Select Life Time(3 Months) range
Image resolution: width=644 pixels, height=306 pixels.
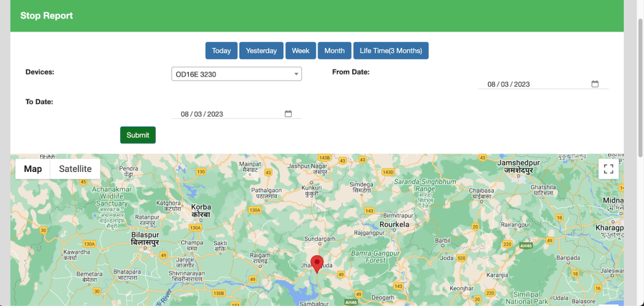click(x=391, y=51)
